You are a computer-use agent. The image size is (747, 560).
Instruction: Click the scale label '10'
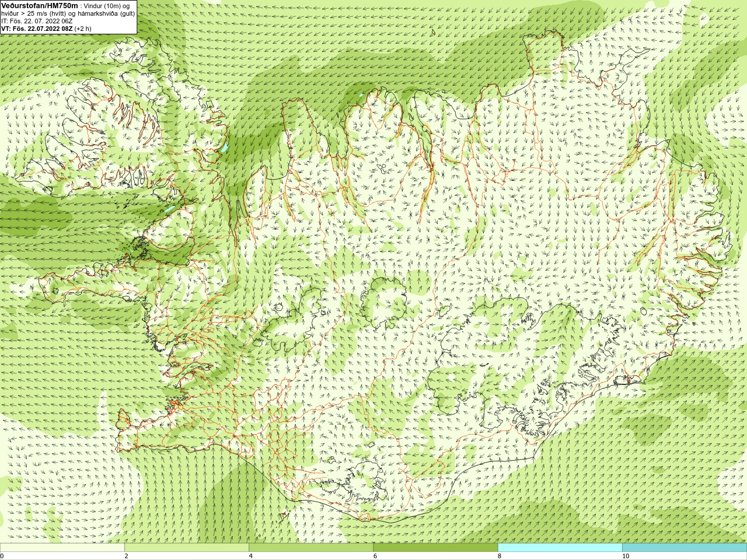pyautogui.click(x=625, y=556)
